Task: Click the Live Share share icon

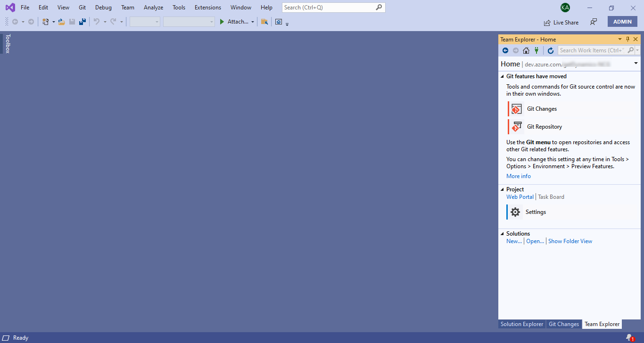Action: tap(547, 23)
